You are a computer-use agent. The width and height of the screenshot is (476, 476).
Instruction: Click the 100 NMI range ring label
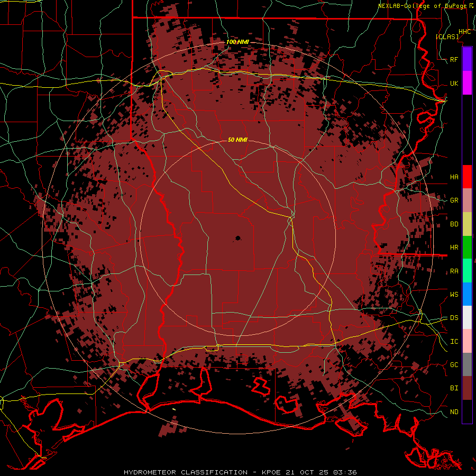pos(237,42)
